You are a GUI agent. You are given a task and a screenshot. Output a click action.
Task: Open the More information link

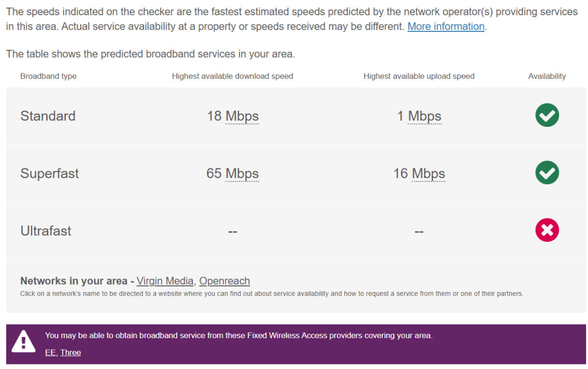[446, 26]
